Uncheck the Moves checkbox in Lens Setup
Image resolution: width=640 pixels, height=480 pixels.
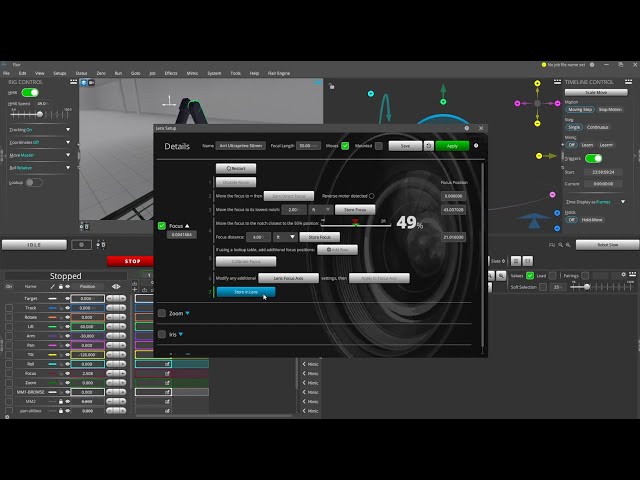point(345,146)
